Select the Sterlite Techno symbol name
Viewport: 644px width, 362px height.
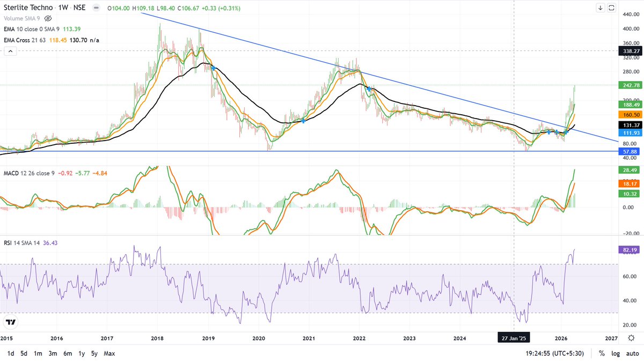[x=28, y=8]
